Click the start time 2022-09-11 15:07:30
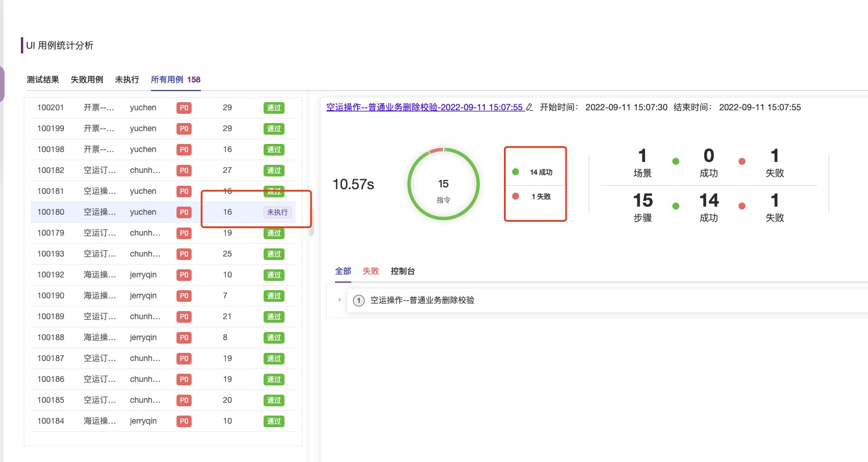Image resolution: width=868 pixels, height=462 pixels. (626, 107)
